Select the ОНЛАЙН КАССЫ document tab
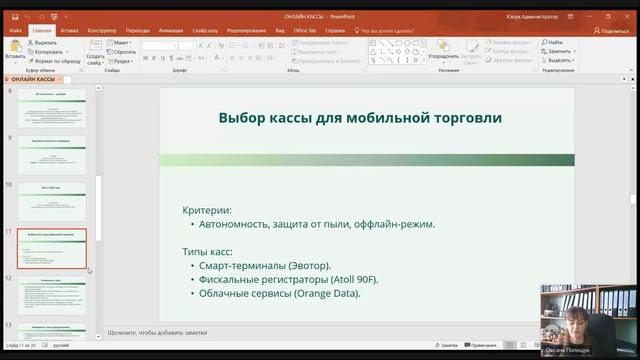The width and height of the screenshot is (640, 360). 33,79
